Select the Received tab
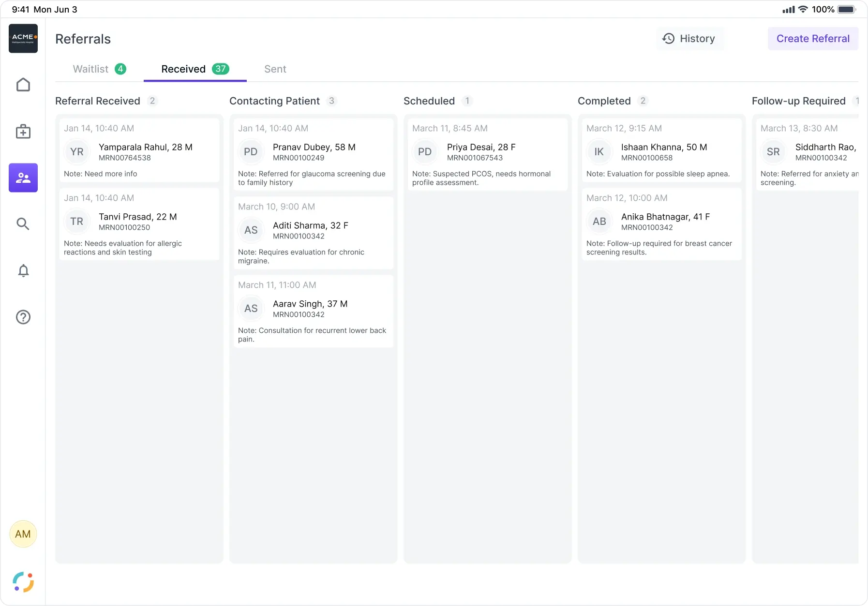This screenshot has width=868, height=606. tap(195, 69)
